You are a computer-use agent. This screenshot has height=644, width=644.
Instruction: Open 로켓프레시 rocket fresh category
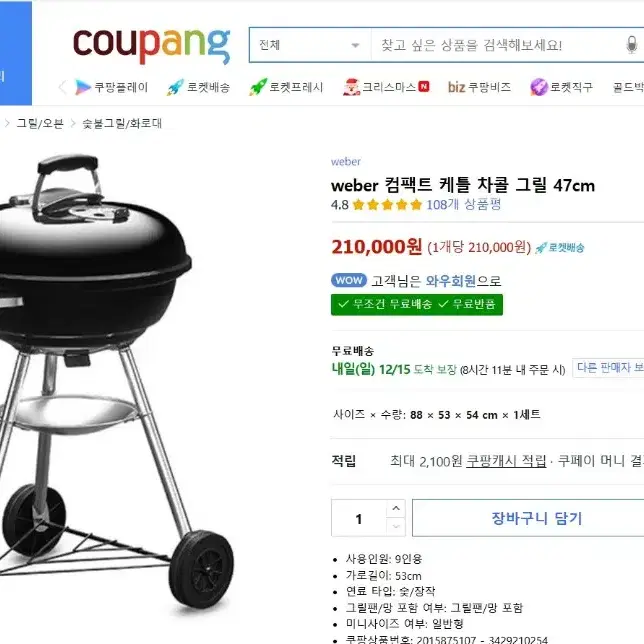coord(286,87)
